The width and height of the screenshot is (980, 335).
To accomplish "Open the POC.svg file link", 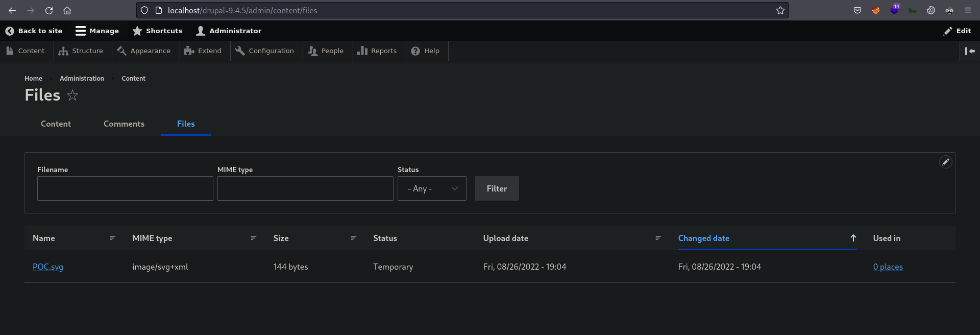I will pos(48,267).
